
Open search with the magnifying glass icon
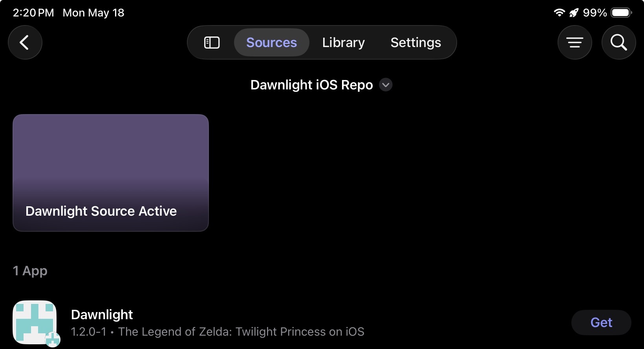619,42
